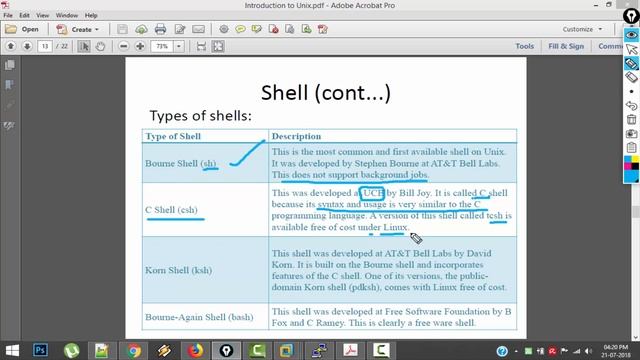The width and height of the screenshot is (640, 360).
Task: Activate the Hand pan tool
Action: (x=100, y=46)
